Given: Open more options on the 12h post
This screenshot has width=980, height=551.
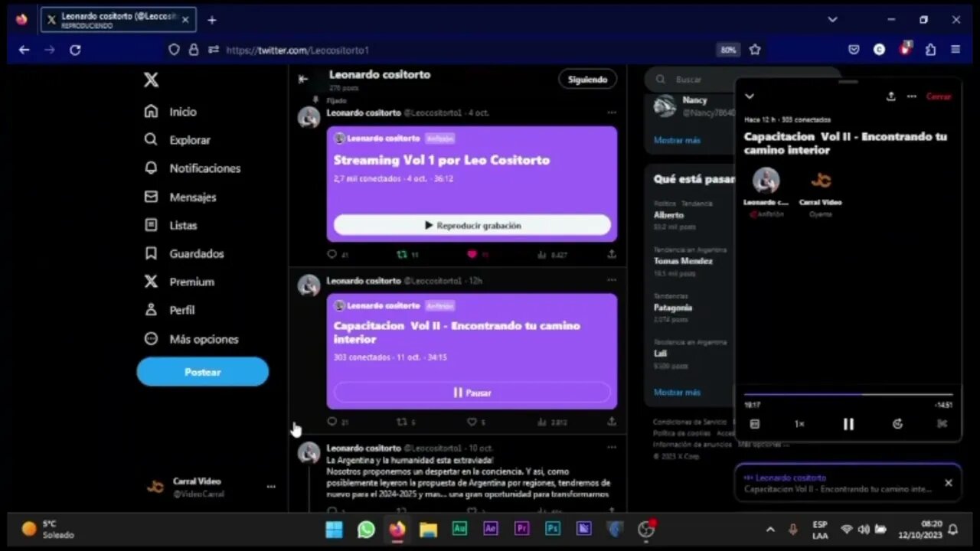Looking at the screenshot, I should (x=611, y=281).
